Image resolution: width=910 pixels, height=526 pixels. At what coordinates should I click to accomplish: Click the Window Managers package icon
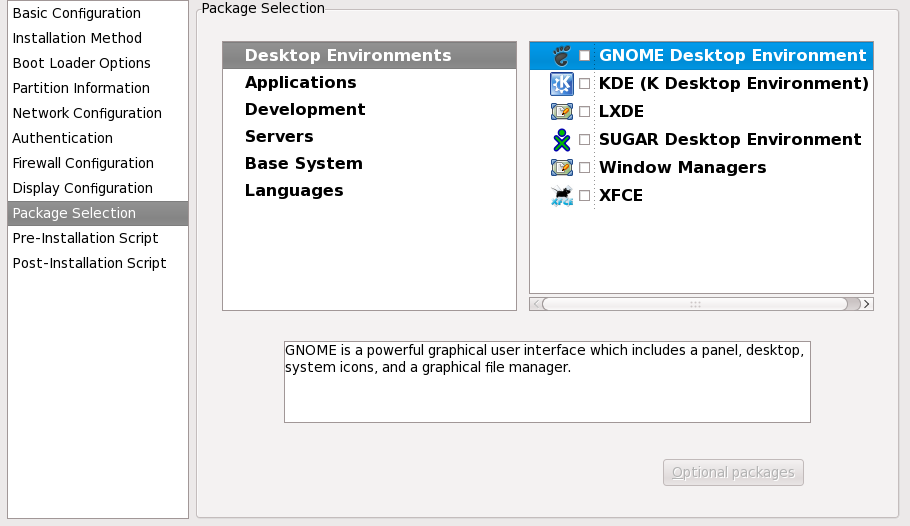pyautogui.click(x=561, y=168)
